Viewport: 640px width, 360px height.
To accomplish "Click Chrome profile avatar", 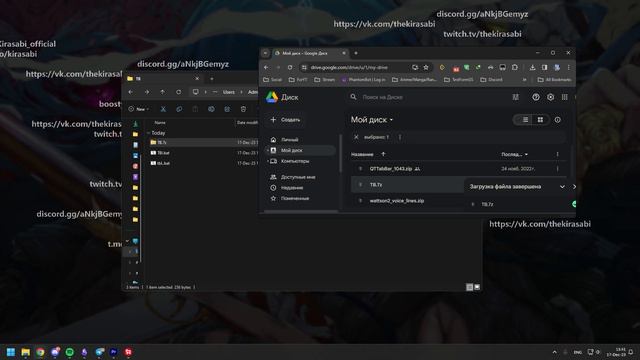I will [557, 67].
